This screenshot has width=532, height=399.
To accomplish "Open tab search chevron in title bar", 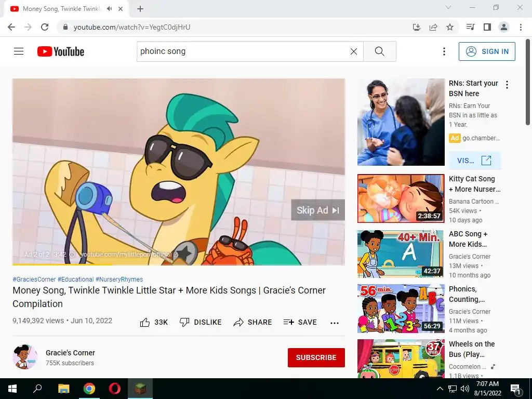I will (448, 7).
